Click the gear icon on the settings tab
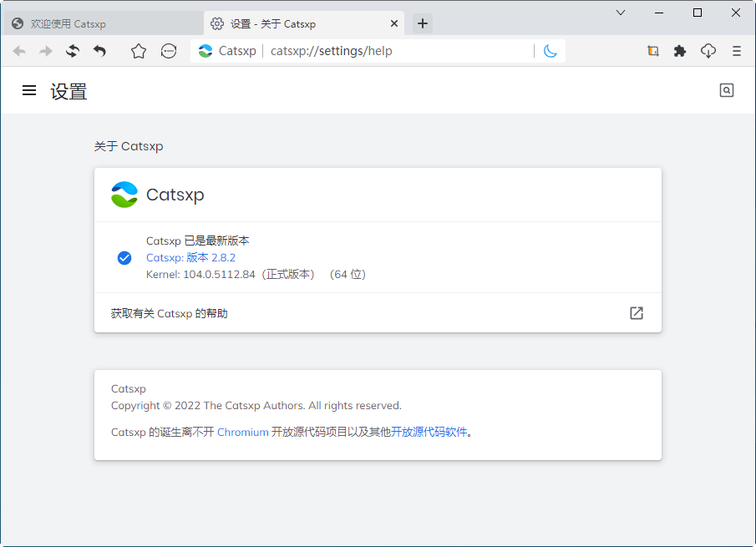 click(x=217, y=23)
